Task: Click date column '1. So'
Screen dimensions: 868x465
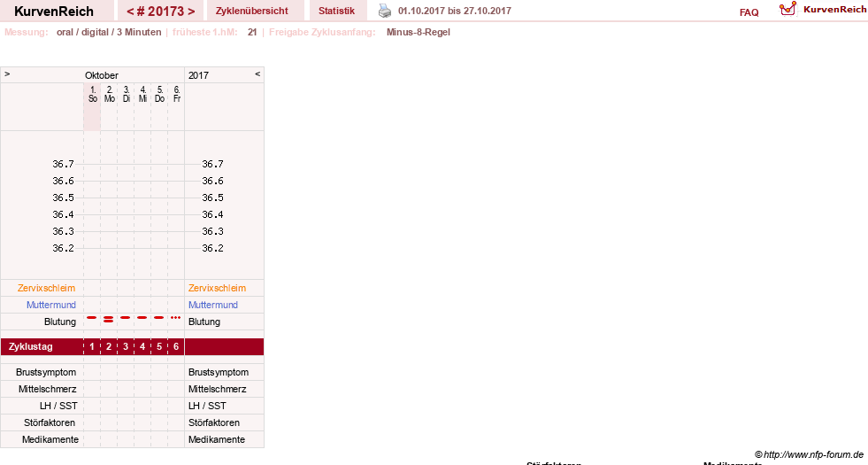Action: (92, 94)
